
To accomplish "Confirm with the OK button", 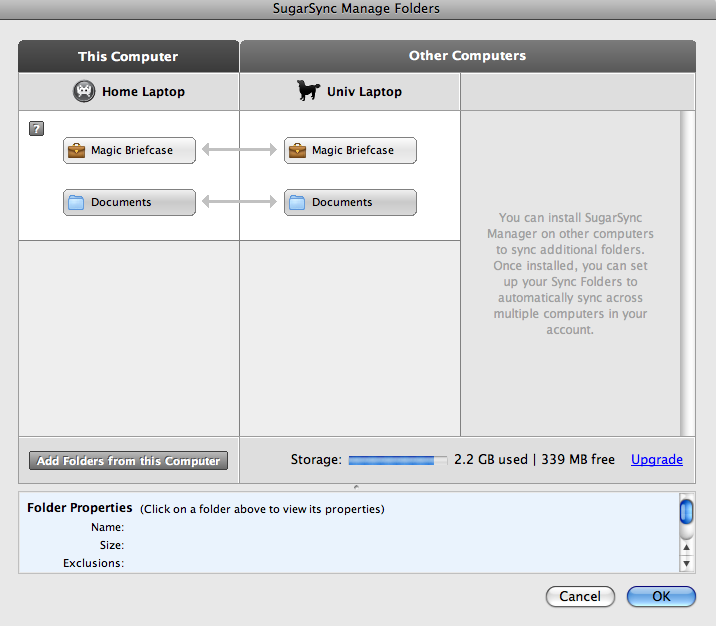I will 661,596.
